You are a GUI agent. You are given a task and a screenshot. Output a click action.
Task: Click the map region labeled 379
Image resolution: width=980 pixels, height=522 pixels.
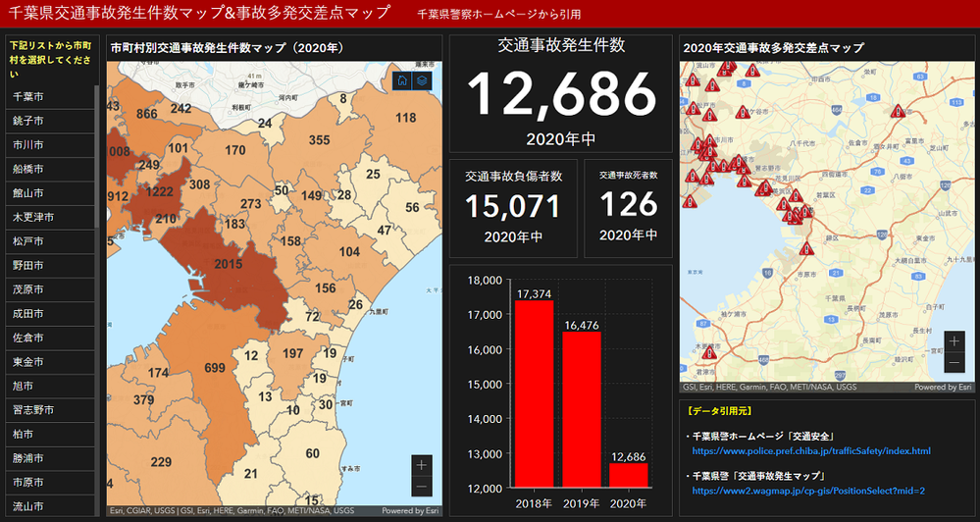[143, 399]
